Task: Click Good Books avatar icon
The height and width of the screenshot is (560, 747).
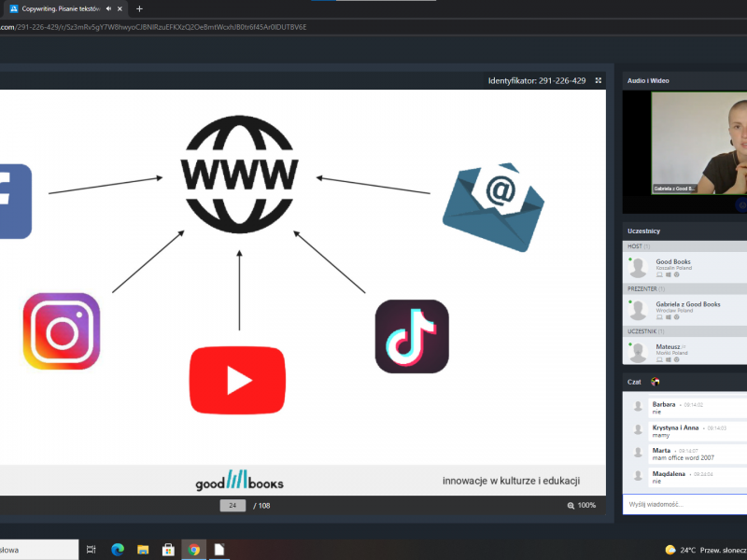Action: (638, 268)
